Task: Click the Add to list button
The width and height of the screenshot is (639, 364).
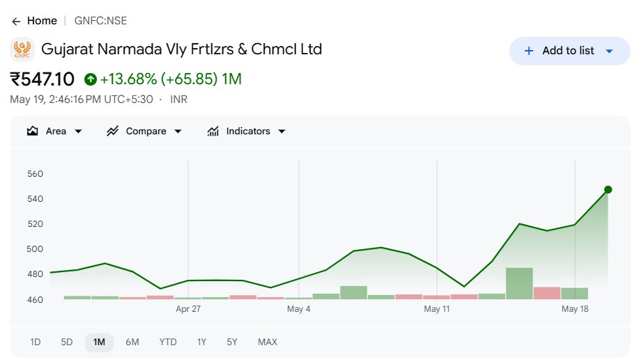Action: [x=570, y=51]
